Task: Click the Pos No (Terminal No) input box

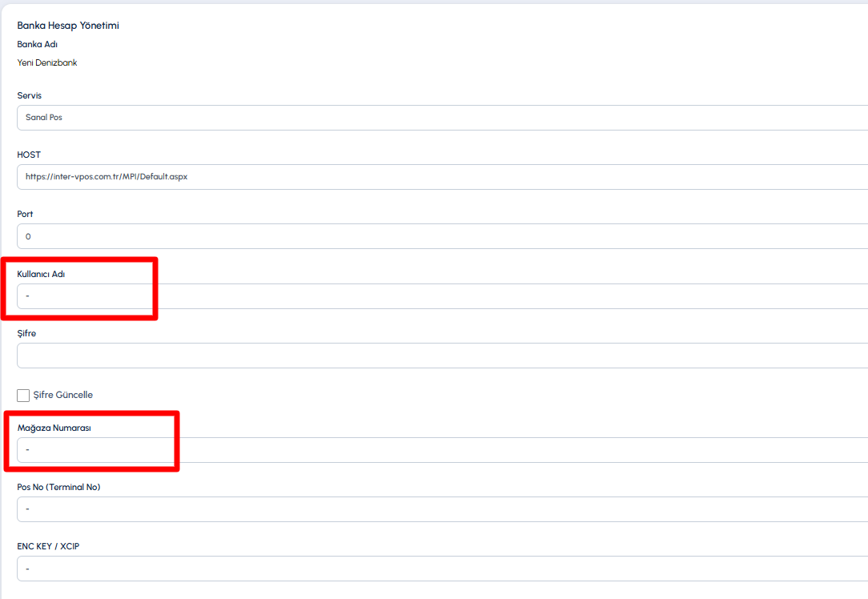Action: coord(442,509)
